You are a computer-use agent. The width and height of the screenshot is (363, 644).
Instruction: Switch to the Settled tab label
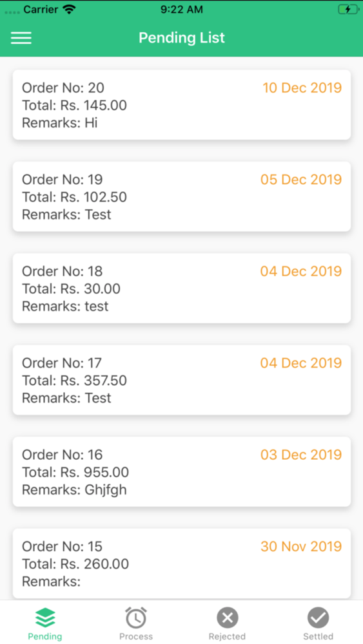[x=319, y=636]
